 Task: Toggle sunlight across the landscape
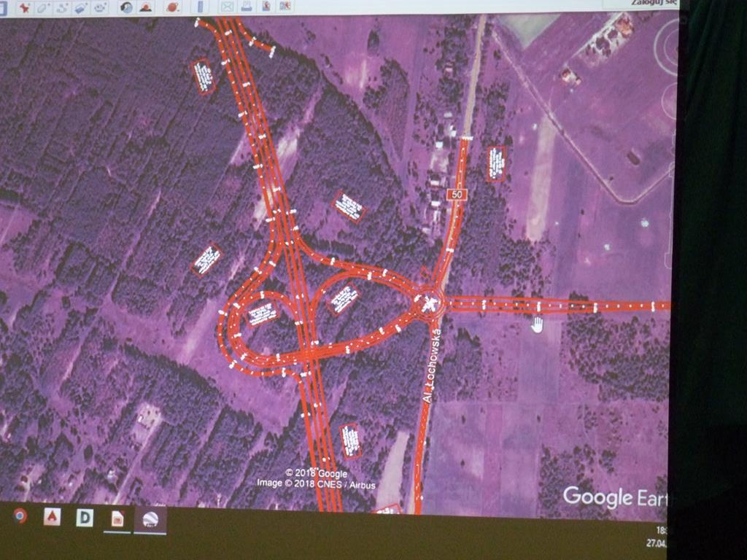pos(145,7)
